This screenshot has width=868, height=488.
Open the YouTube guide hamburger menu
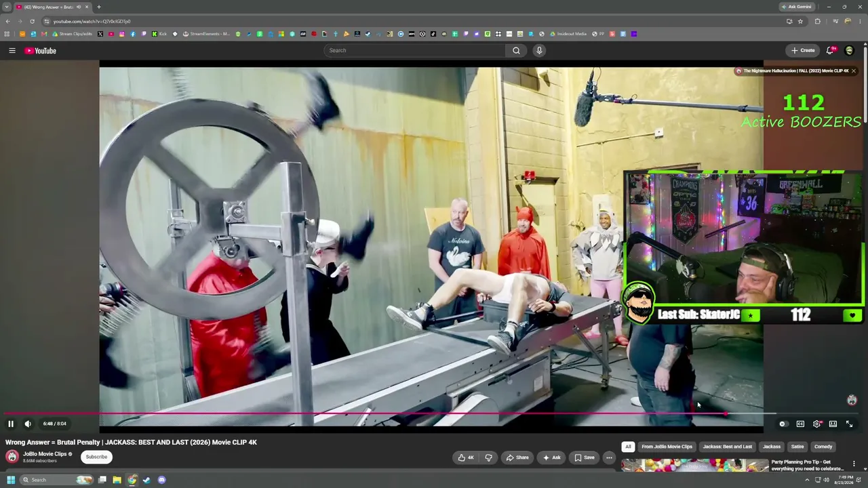point(12,51)
